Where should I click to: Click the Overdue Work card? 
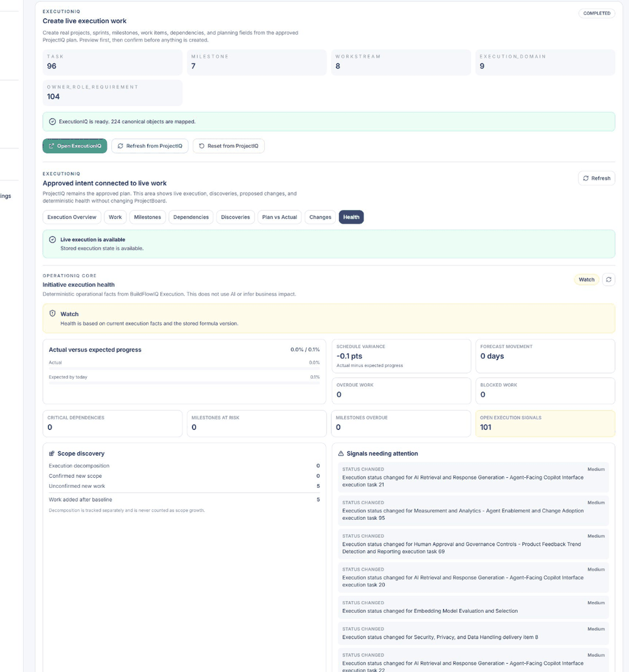pos(401,390)
